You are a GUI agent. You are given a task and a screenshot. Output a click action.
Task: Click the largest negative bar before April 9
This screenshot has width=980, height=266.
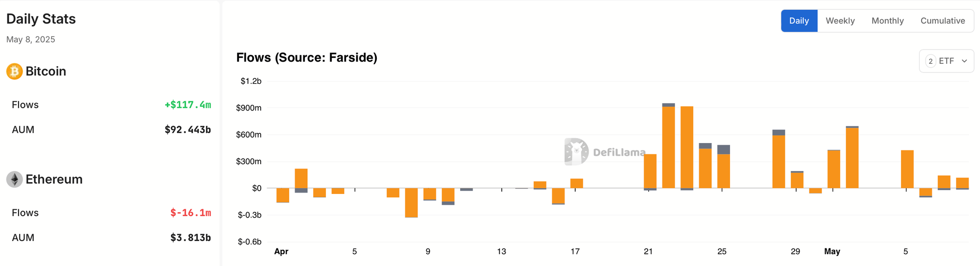point(411,203)
